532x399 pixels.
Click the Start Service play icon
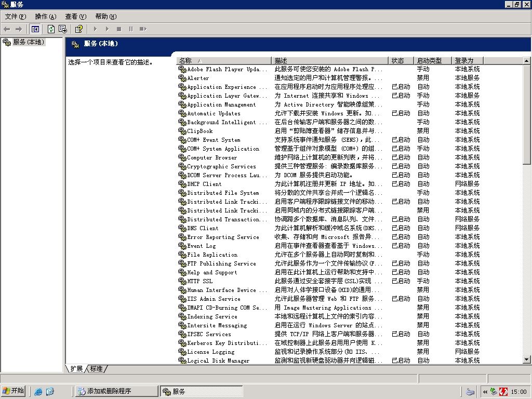(x=96, y=29)
